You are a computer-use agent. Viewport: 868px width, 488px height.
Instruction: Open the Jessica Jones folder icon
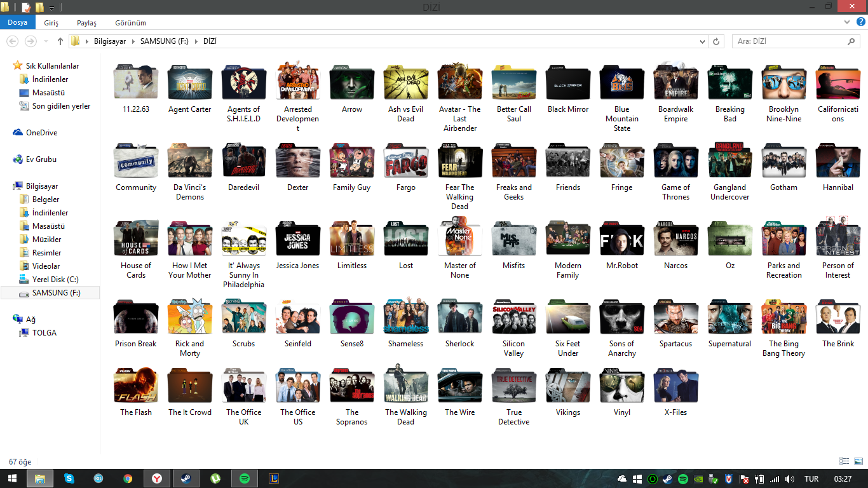point(298,239)
